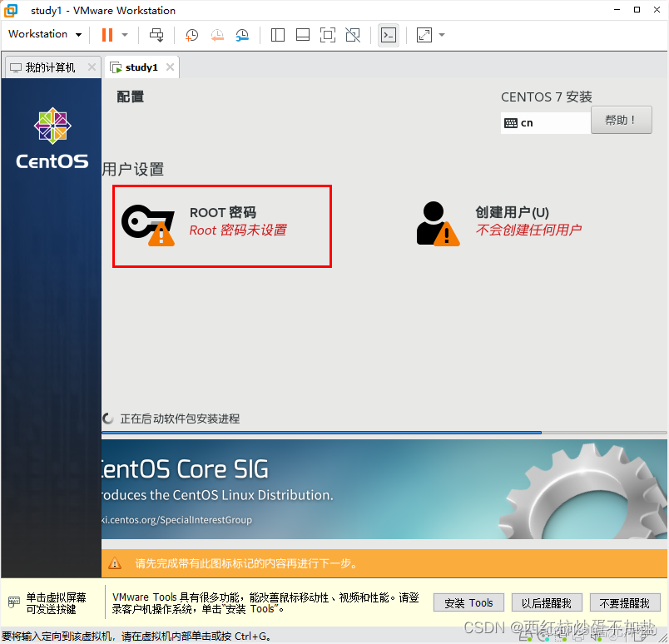This screenshot has width=669, height=644.
Task: Click the installation progress bar
Action: coord(384,433)
